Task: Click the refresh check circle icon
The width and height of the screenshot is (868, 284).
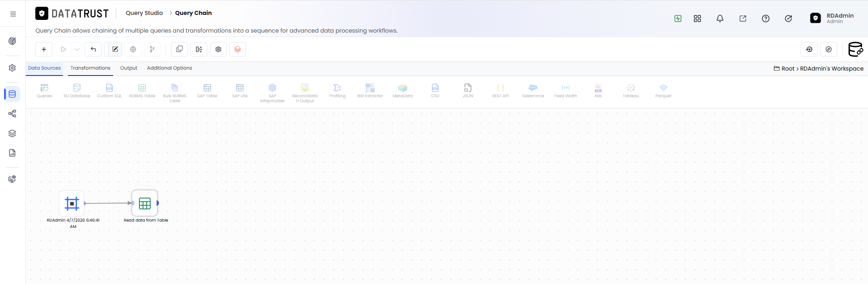Action: (x=788, y=19)
